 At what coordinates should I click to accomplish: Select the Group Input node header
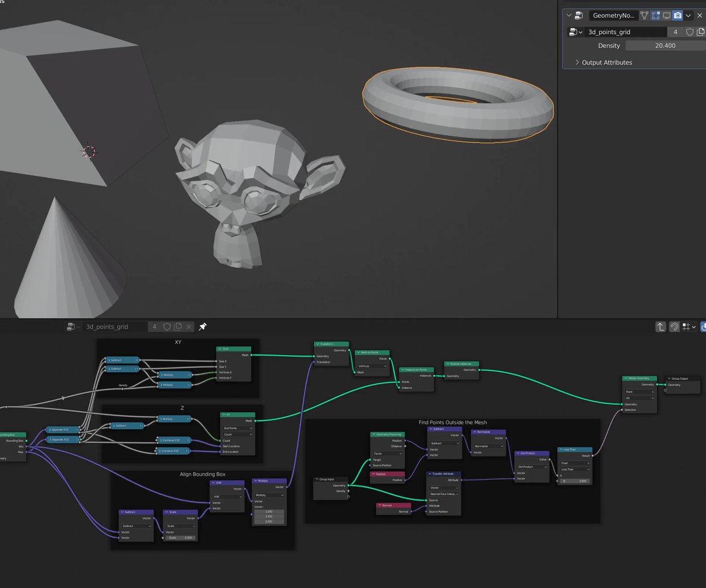(331, 479)
